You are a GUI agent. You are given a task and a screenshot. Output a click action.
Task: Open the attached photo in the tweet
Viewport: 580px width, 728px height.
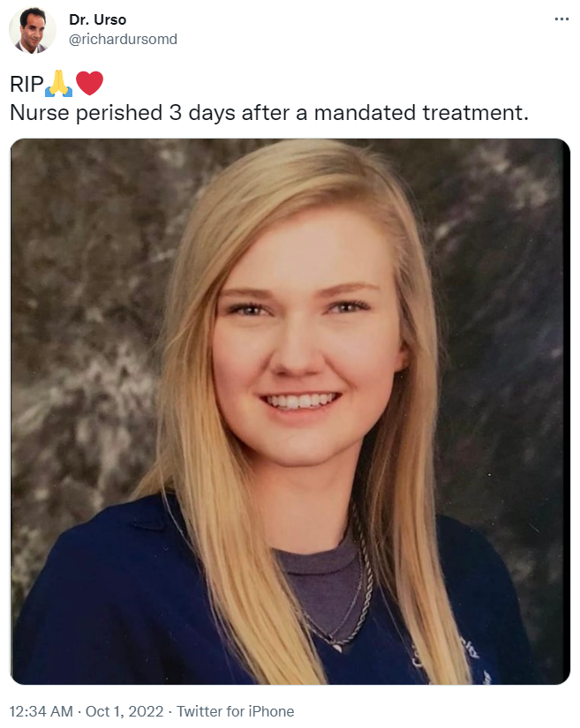click(290, 411)
